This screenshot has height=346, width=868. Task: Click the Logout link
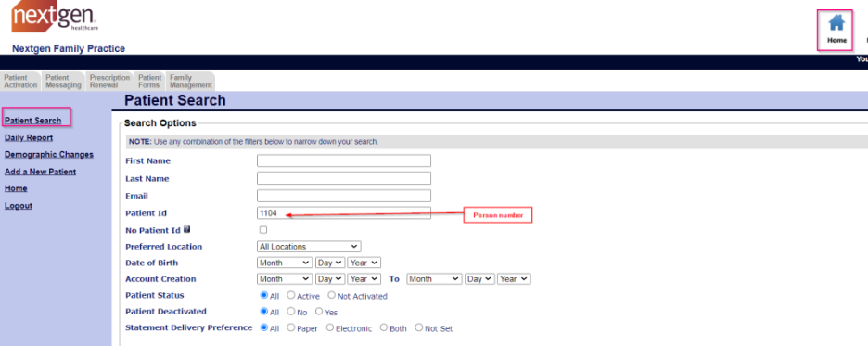19,205
